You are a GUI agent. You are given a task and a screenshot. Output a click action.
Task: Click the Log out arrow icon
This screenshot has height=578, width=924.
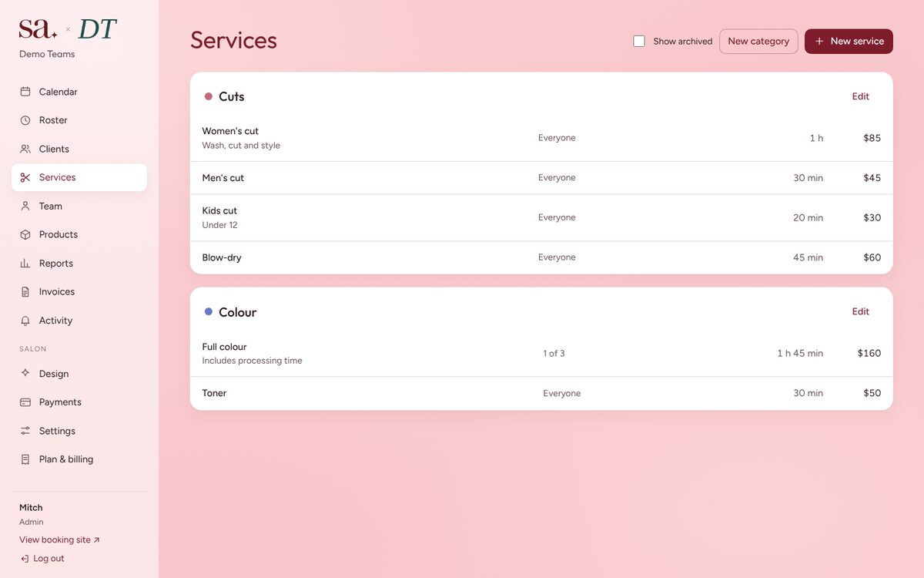[25, 559]
